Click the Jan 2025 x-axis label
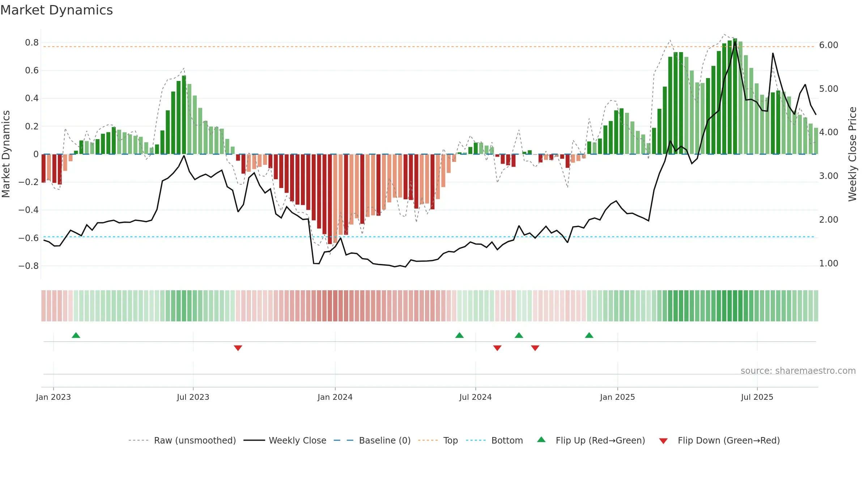 (618, 397)
